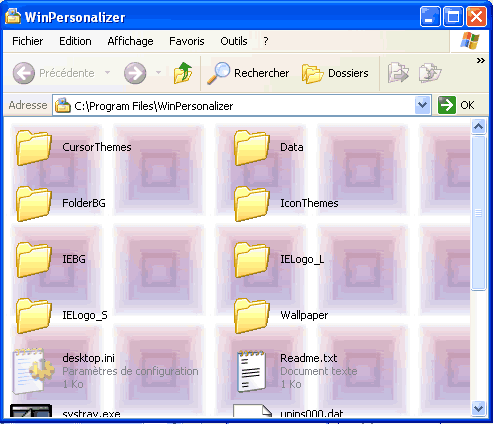This screenshot has height=424, width=493.
Task: Toggle the Dossiers folders pane
Action: [335, 73]
